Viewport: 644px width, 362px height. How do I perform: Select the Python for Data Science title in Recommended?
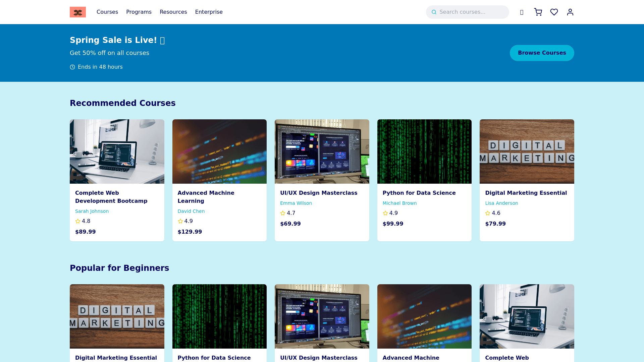click(419, 193)
